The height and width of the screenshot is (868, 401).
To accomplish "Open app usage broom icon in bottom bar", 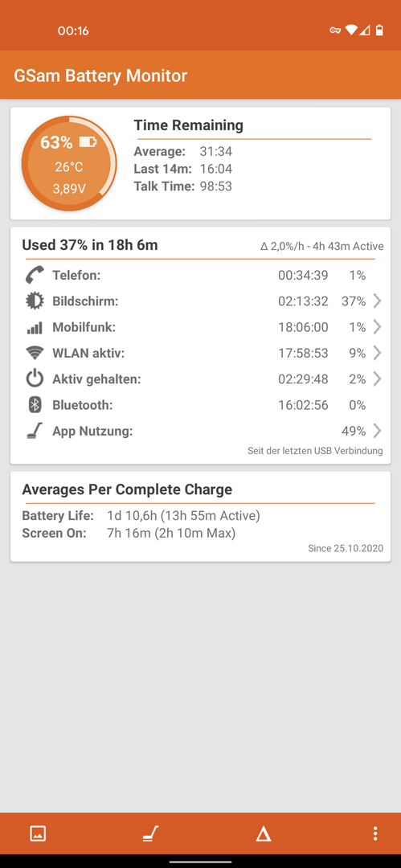I will pos(150,833).
